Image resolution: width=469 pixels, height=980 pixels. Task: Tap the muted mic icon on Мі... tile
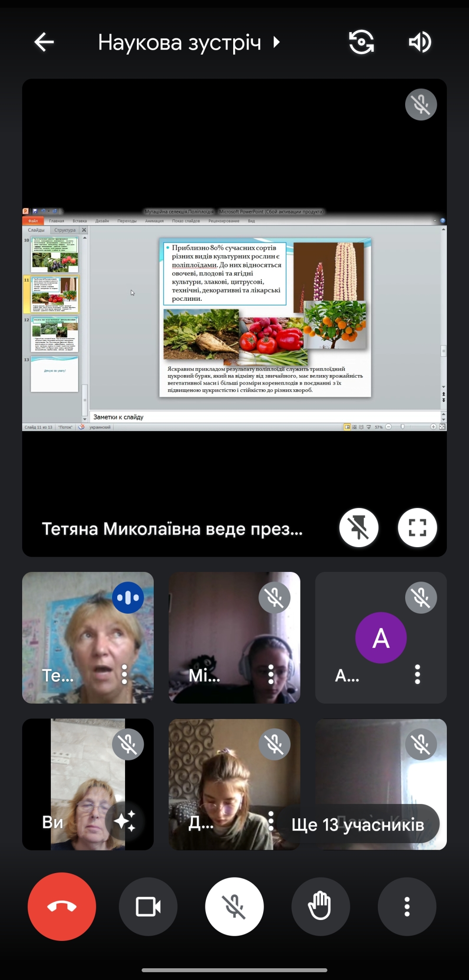pos(274,598)
